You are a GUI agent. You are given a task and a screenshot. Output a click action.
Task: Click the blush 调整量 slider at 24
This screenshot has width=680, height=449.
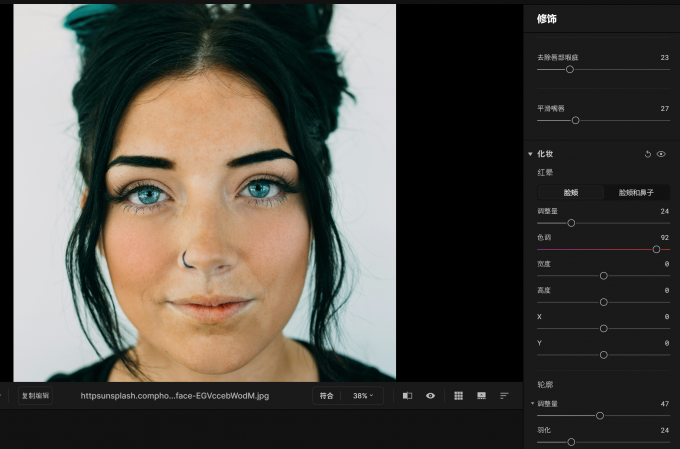tap(571, 223)
